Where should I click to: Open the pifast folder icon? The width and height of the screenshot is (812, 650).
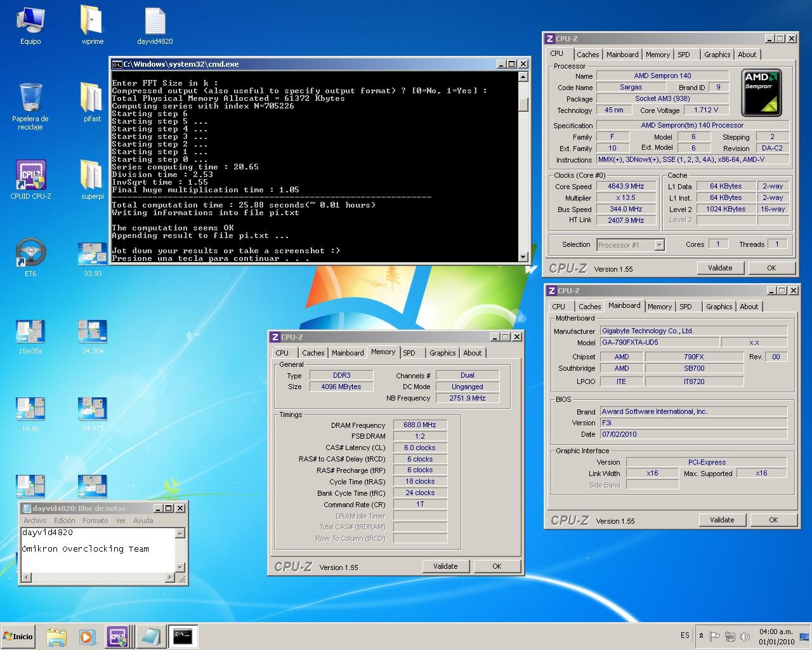pos(93,102)
